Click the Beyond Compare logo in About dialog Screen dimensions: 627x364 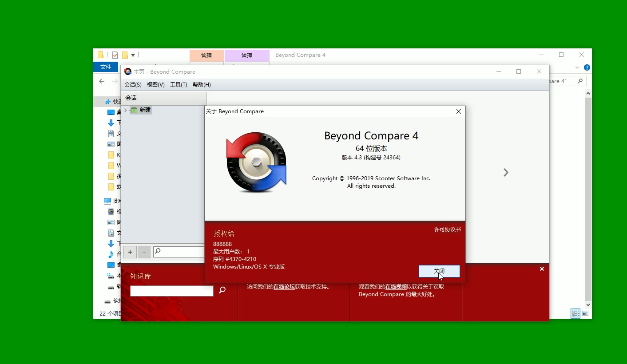[x=256, y=162]
